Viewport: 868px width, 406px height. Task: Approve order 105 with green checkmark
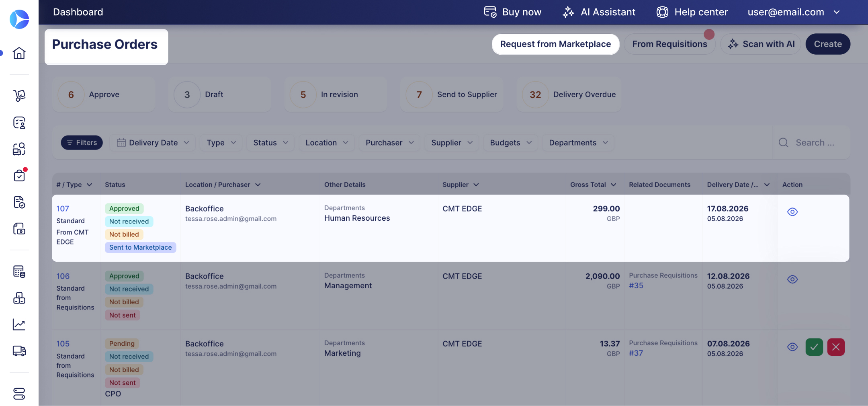[814, 347]
